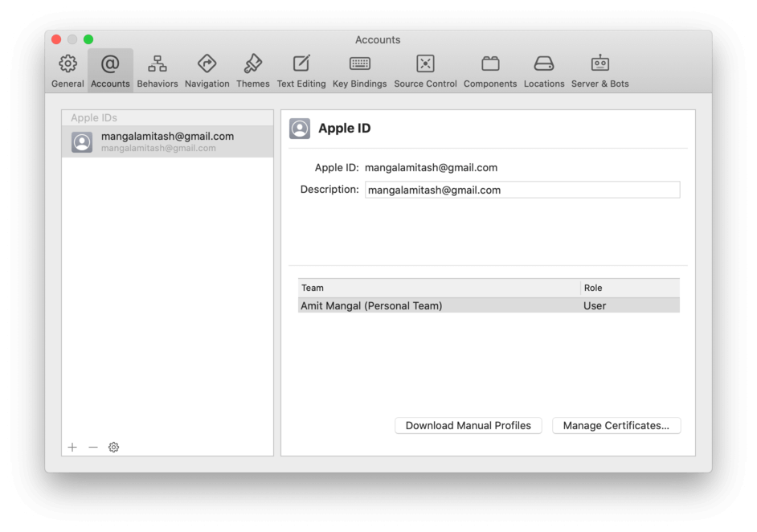Open the Server & Bots robot icon

pyautogui.click(x=600, y=63)
